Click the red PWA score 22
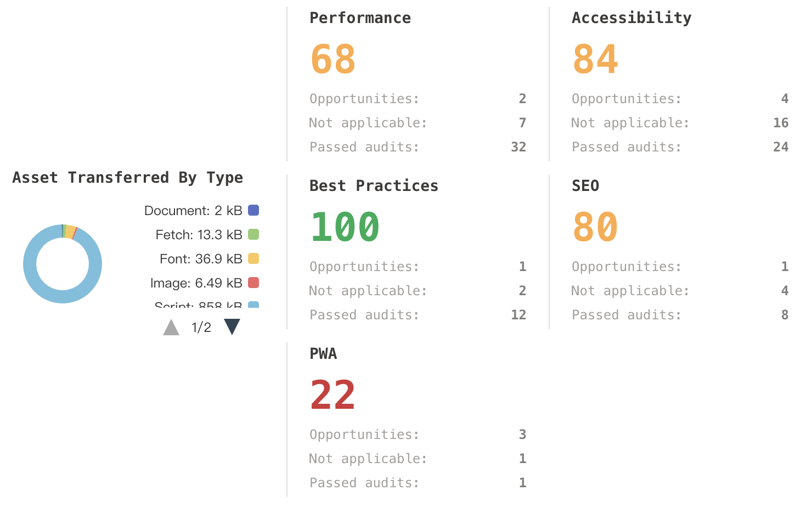The height and width of the screenshot is (507, 812). tap(333, 395)
